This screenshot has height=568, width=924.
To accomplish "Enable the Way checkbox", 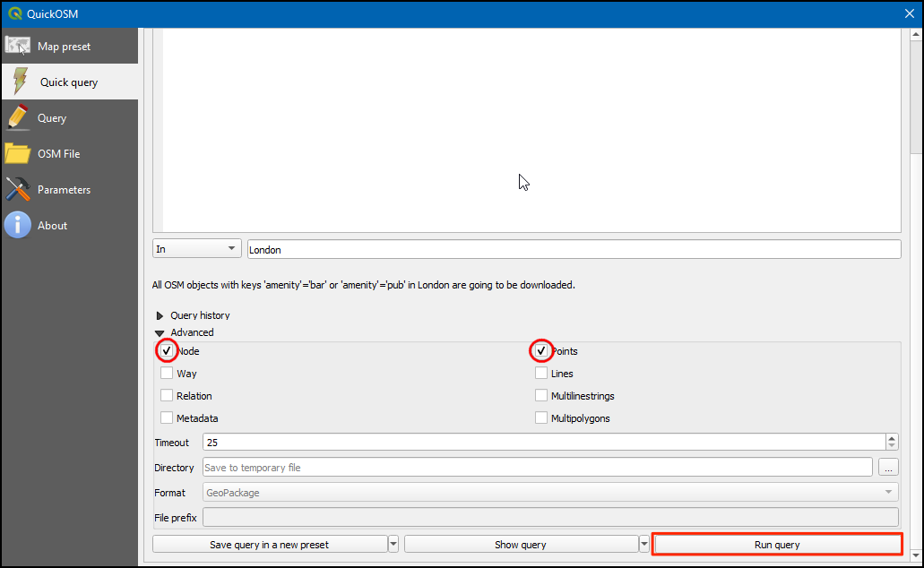I will [x=167, y=374].
